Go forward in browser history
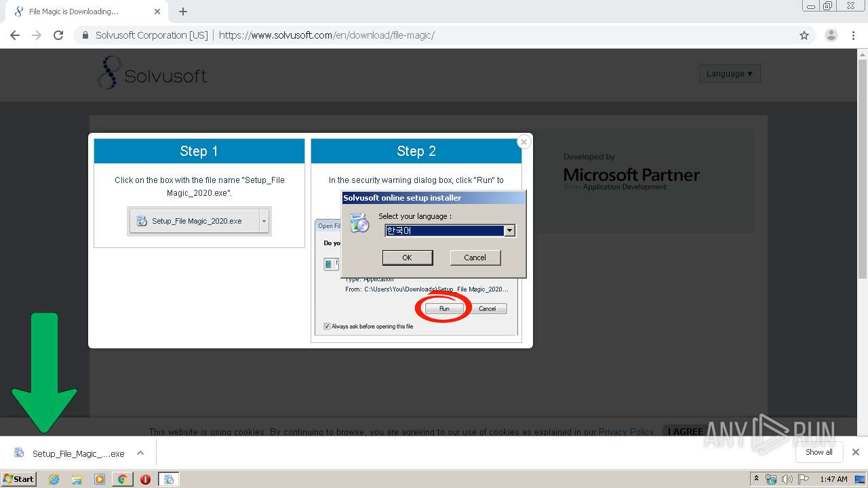This screenshot has width=868, height=488. (x=37, y=35)
